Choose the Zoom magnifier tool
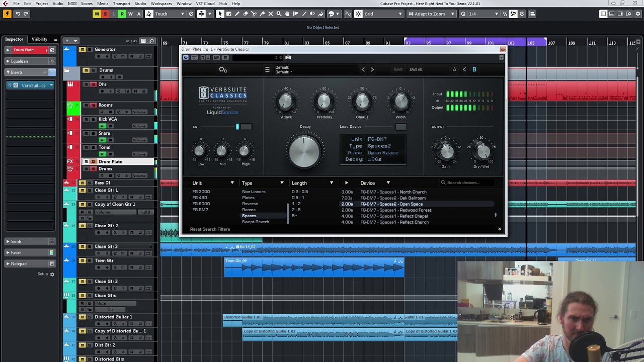Screen dimensions: 644x362 (279, 14)
